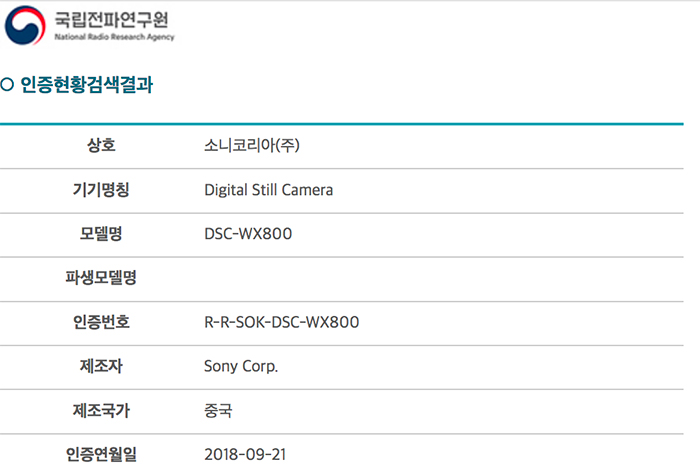
Task: Click the Sony Corp. manufacturer value
Action: [241, 367]
